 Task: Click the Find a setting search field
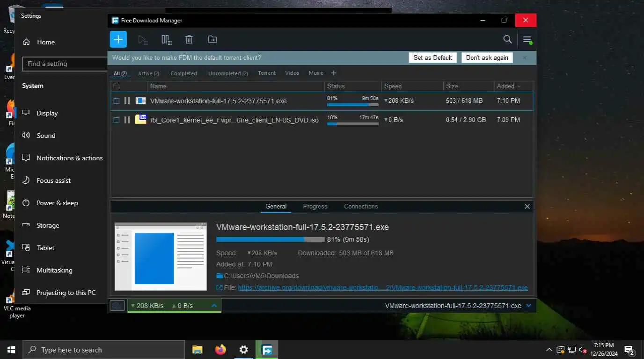click(65, 64)
